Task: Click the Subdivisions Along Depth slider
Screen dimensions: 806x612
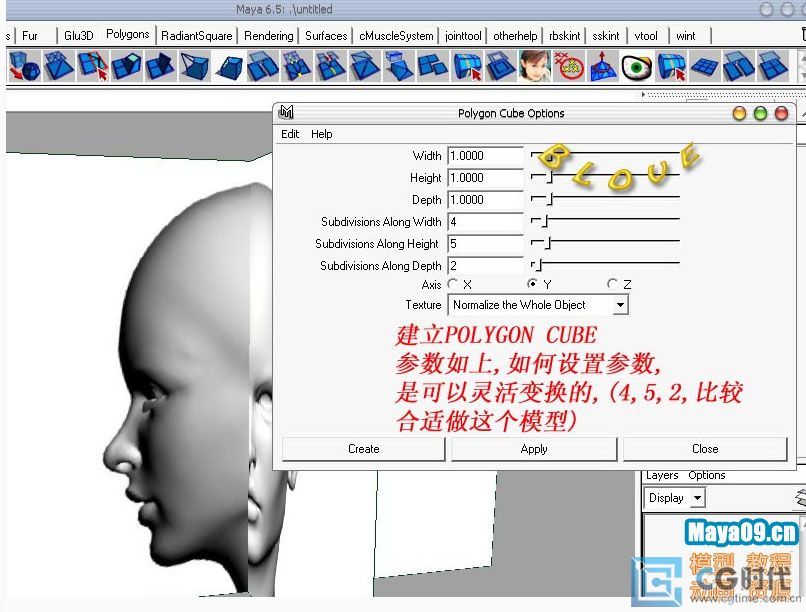Action: [x=605, y=265]
